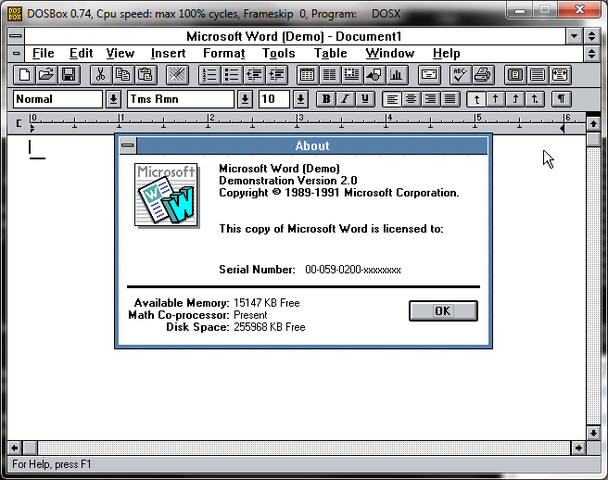Click the Zoom 100 Percent icon
The image size is (608, 480).
tap(537, 75)
